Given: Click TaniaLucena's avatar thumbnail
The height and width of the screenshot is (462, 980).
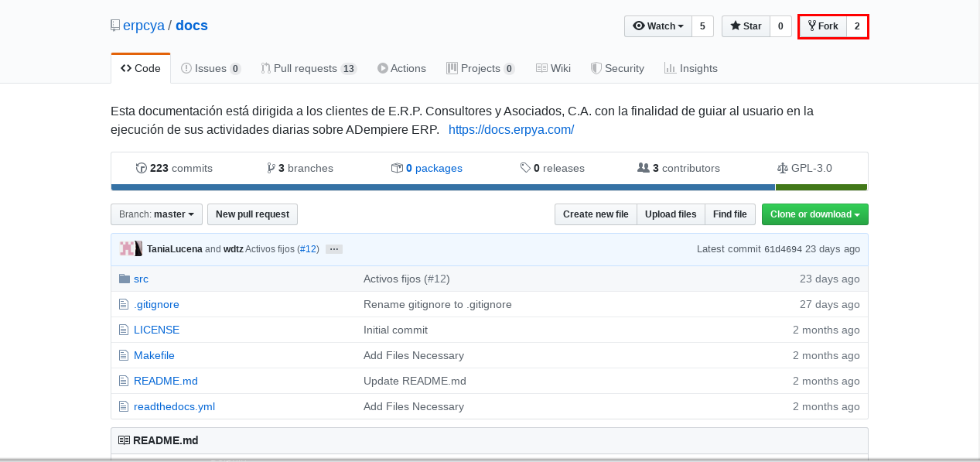Looking at the screenshot, I should [x=126, y=249].
